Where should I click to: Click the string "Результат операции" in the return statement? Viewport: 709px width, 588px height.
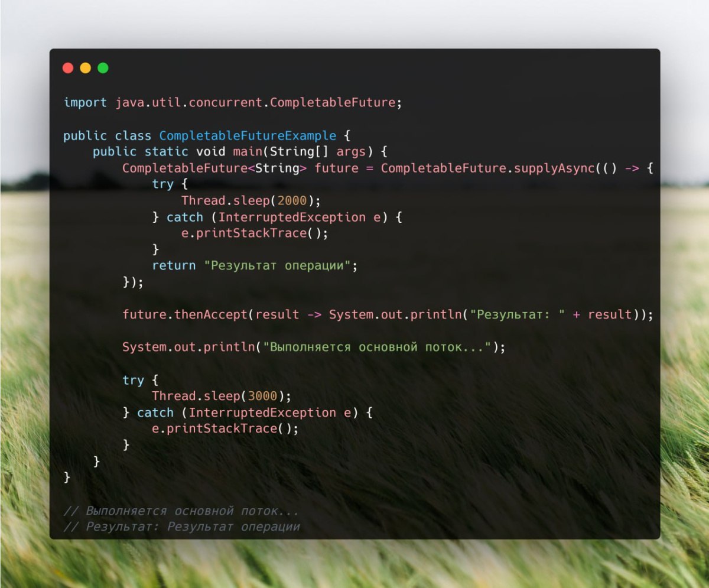coord(277,266)
